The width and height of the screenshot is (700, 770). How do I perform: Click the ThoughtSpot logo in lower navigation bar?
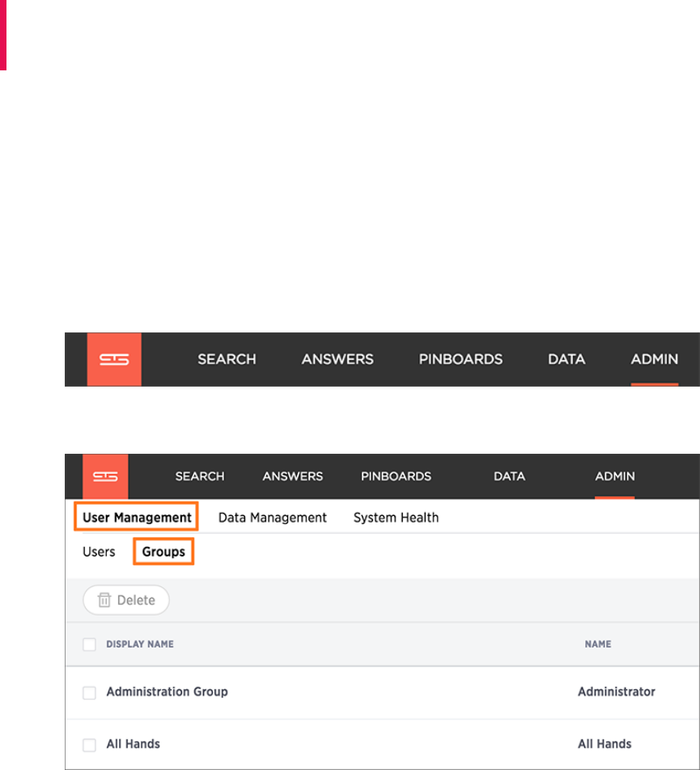coord(105,476)
